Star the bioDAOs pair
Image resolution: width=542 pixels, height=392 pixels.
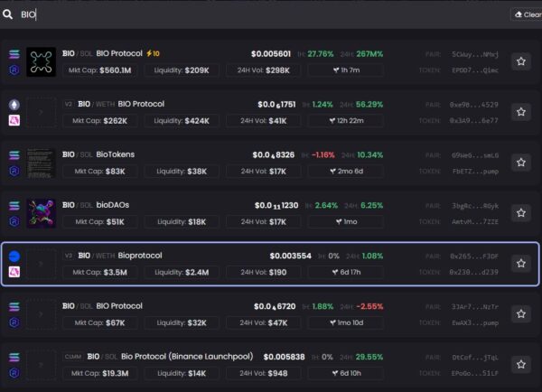521,213
